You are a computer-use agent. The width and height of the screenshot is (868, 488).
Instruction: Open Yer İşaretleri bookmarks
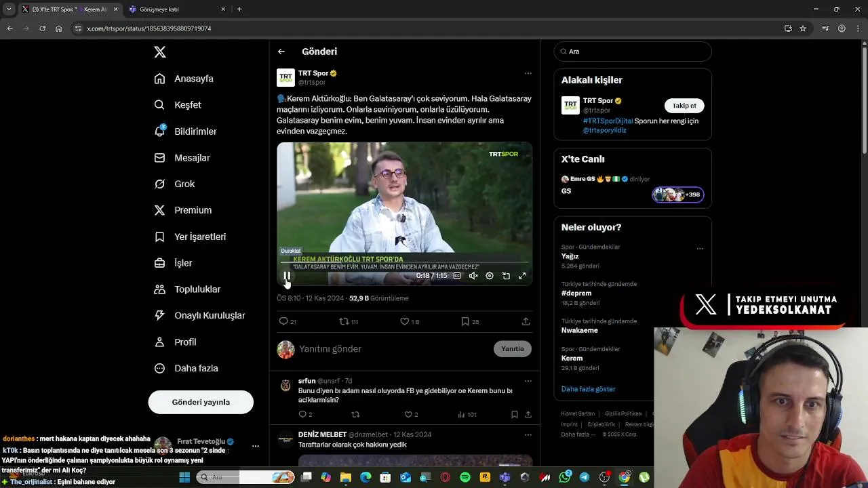(190, 237)
